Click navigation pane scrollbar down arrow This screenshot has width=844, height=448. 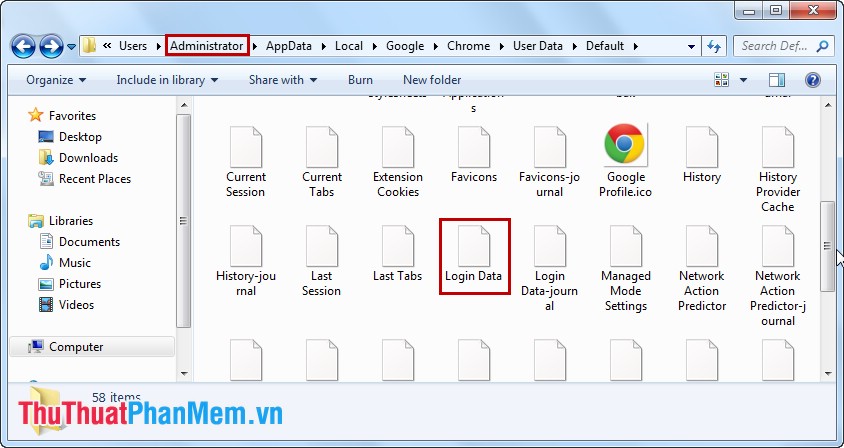(184, 374)
